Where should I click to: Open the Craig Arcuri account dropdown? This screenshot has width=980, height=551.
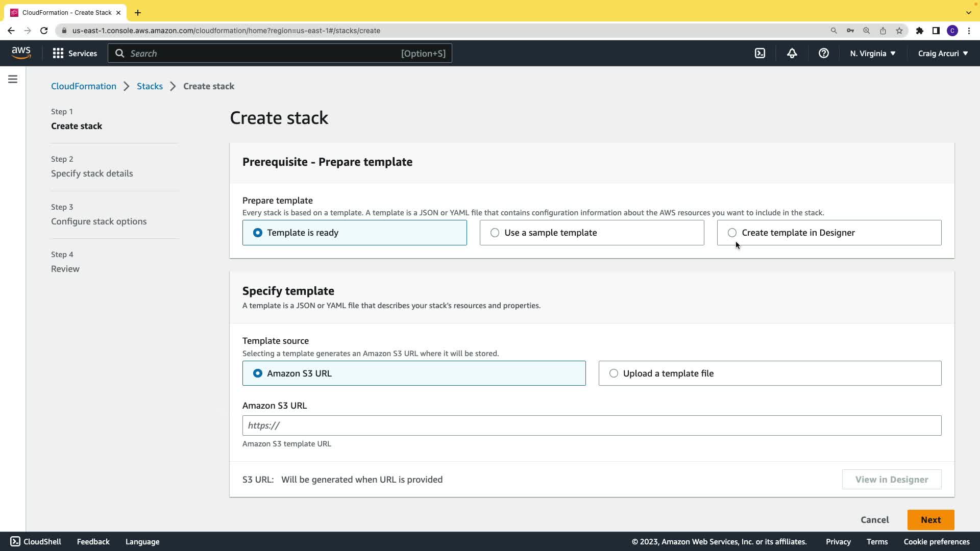(943, 53)
